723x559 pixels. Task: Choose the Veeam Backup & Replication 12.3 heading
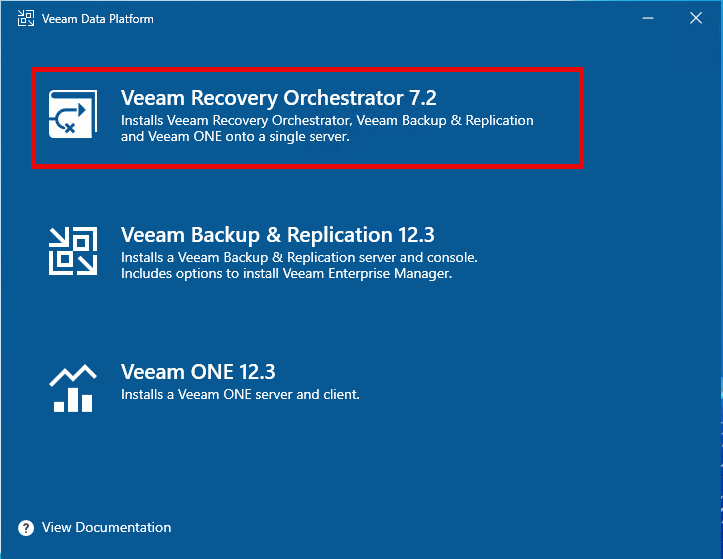[277, 235]
